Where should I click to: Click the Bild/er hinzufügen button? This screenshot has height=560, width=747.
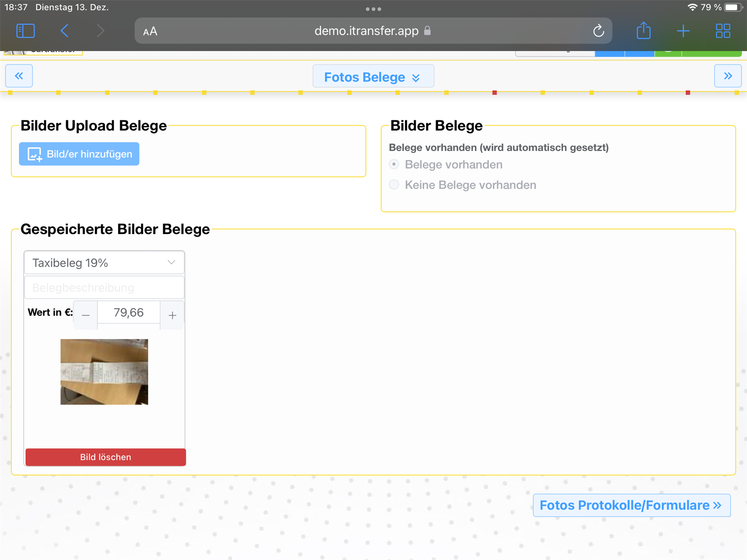click(x=79, y=154)
